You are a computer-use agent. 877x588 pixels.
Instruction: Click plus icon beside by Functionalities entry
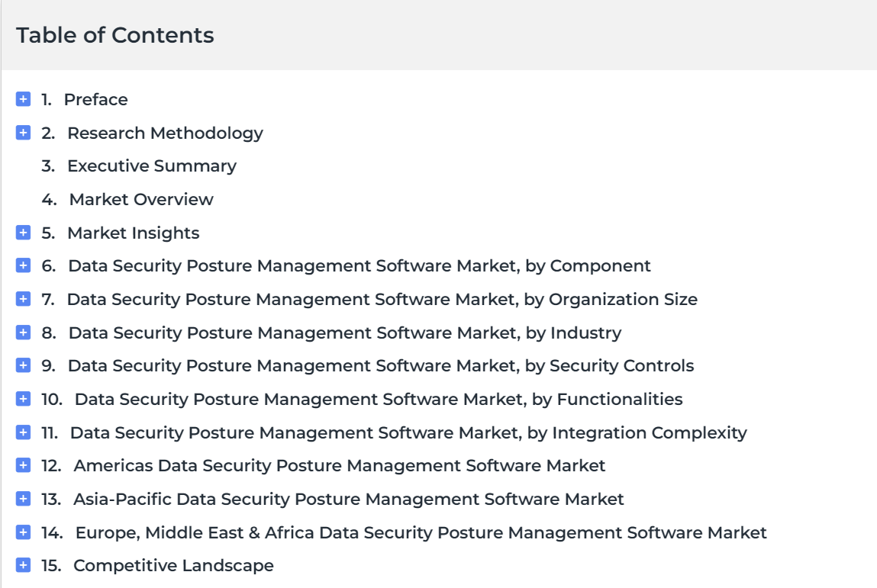click(x=23, y=399)
